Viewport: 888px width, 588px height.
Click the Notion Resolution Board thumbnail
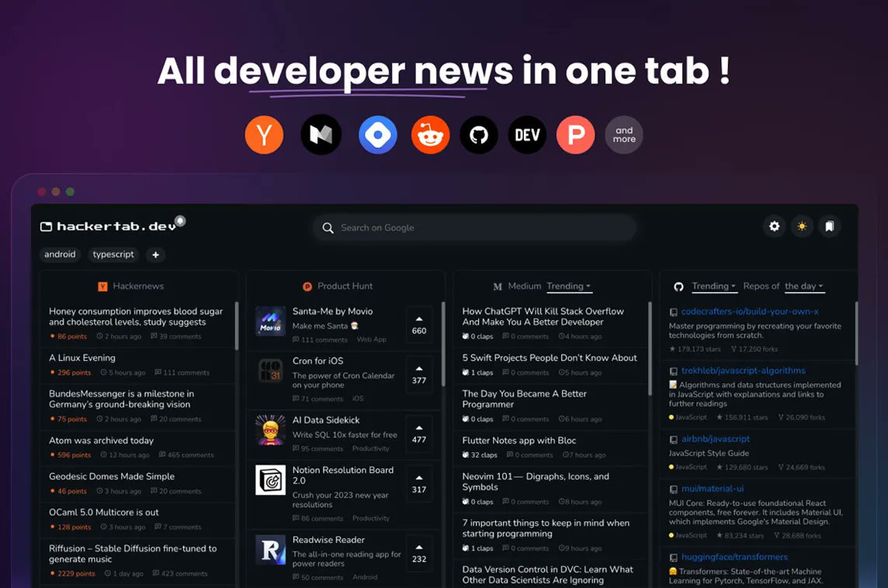pyautogui.click(x=271, y=480)
